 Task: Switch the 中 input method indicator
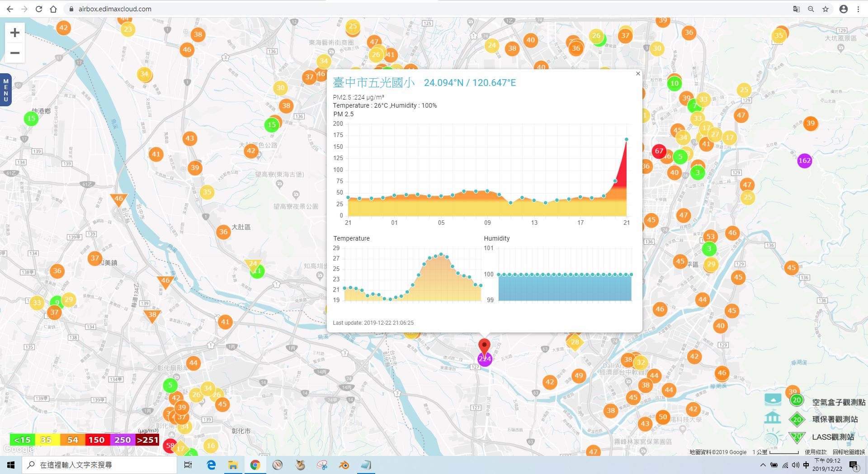click(806, 465)
